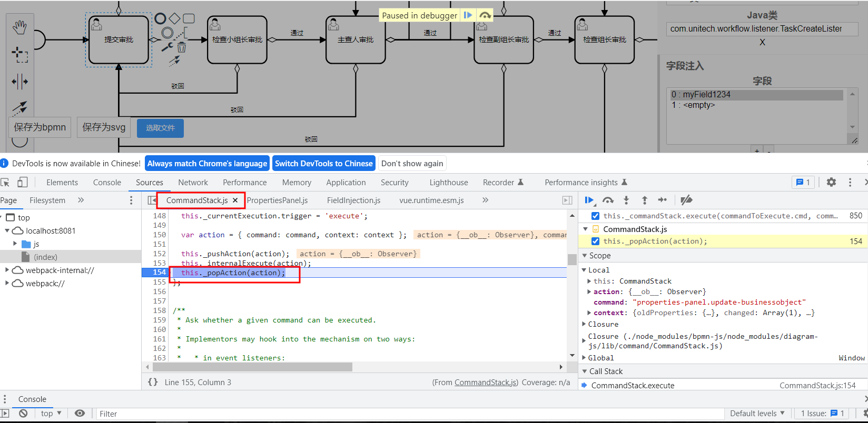This screenshot has height=423, width=868.
Task: Expand the Global scope
Action: (x=584, y=358)
